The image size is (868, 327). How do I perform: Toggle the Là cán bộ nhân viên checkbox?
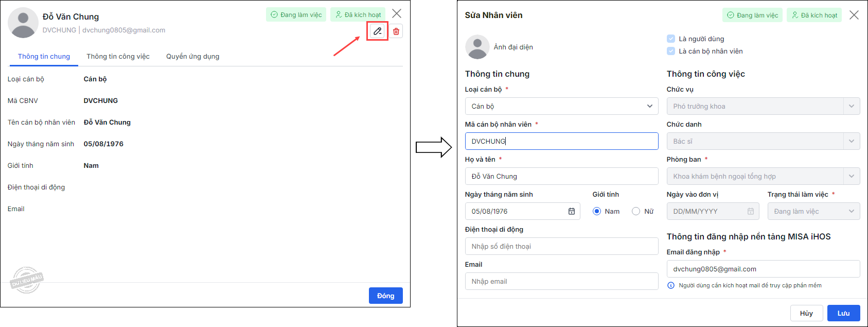point(671,51)
